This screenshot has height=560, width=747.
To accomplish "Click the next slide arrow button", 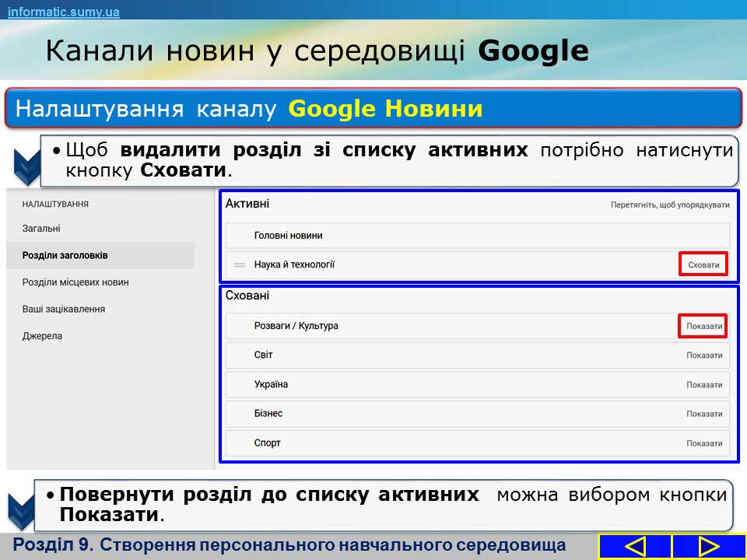I will click(x=708, y=546).
